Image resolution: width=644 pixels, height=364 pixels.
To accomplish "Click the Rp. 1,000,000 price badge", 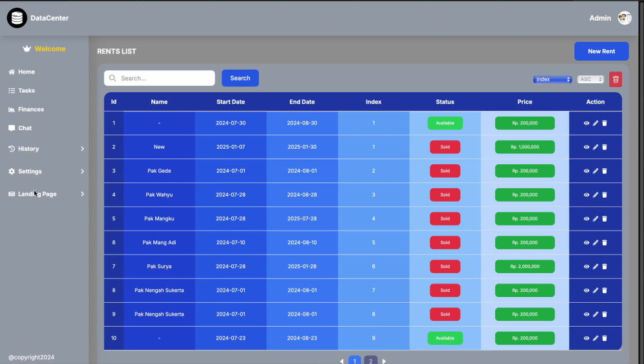I will 525,147.
